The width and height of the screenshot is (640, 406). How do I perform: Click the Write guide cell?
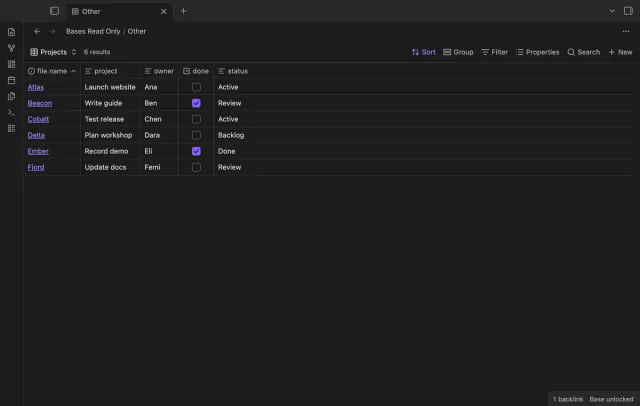(110, 103)
